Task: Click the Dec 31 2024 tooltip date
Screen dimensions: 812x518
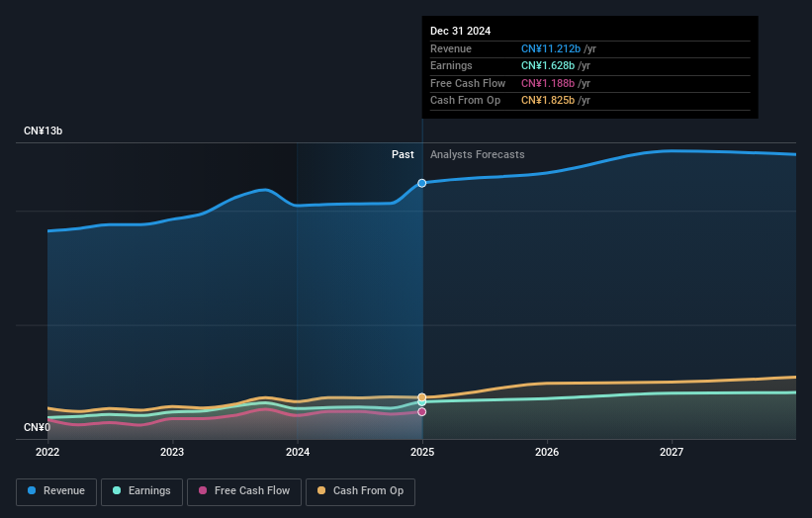Action: 460,31
